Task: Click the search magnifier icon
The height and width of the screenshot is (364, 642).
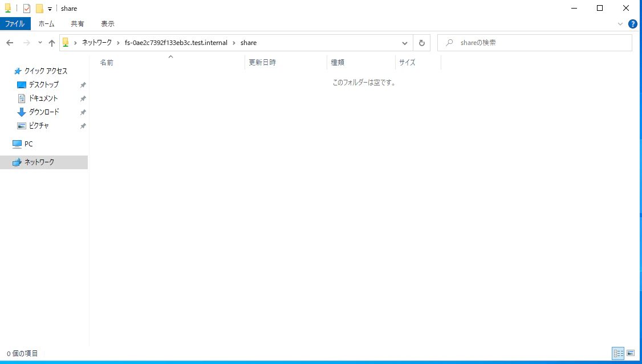Action: 449,43
